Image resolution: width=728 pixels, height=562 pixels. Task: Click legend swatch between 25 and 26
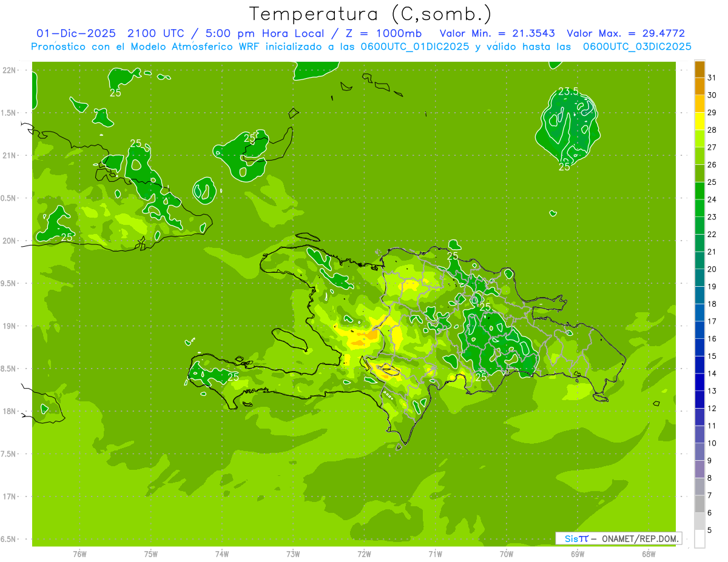699,173
